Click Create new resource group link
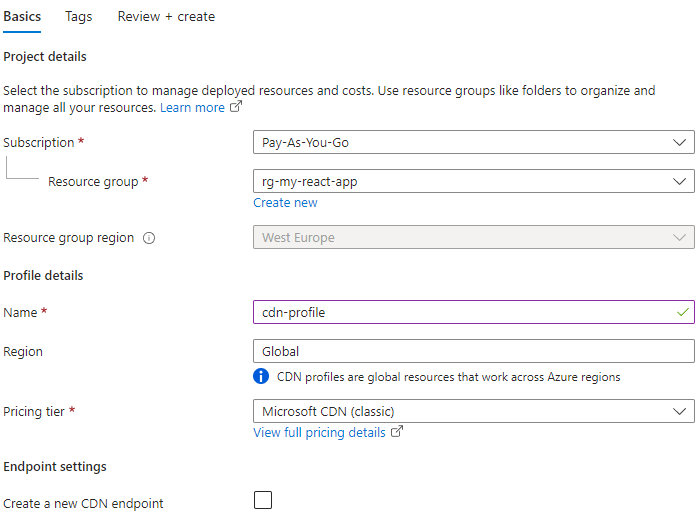This screenshot has height=523, width=699. point(285,203)
